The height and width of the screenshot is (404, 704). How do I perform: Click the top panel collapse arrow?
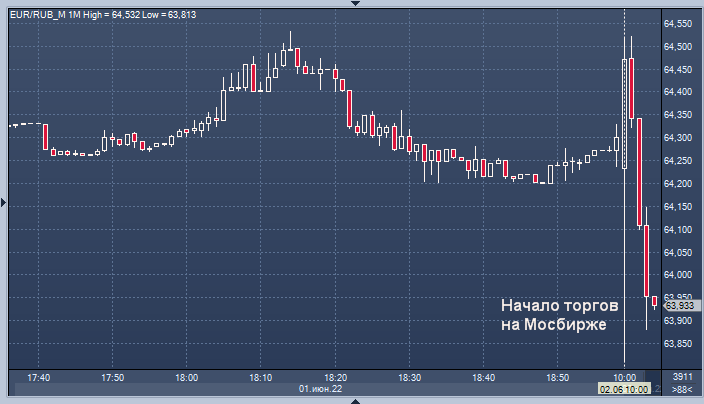(x=351, y=4)
